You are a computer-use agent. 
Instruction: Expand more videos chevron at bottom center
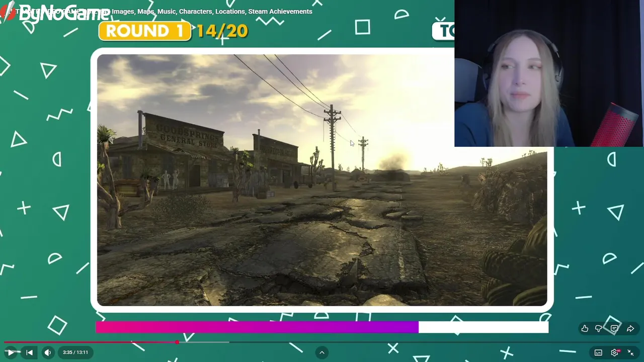point(322,352)
